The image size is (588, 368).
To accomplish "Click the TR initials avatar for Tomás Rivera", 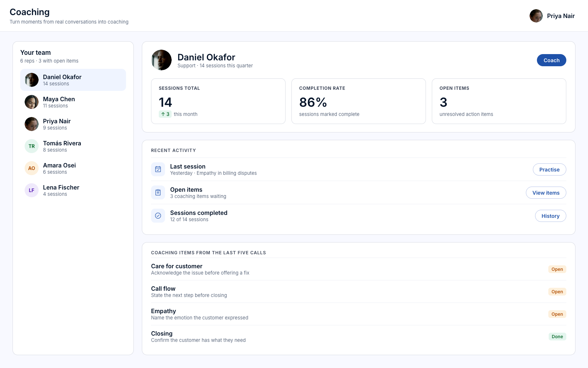I will tap(32, 146).
